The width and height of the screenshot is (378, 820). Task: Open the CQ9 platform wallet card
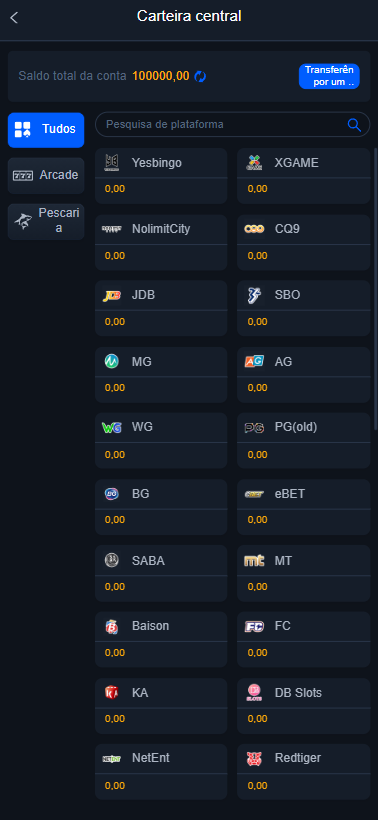click(x=304, y=242)
